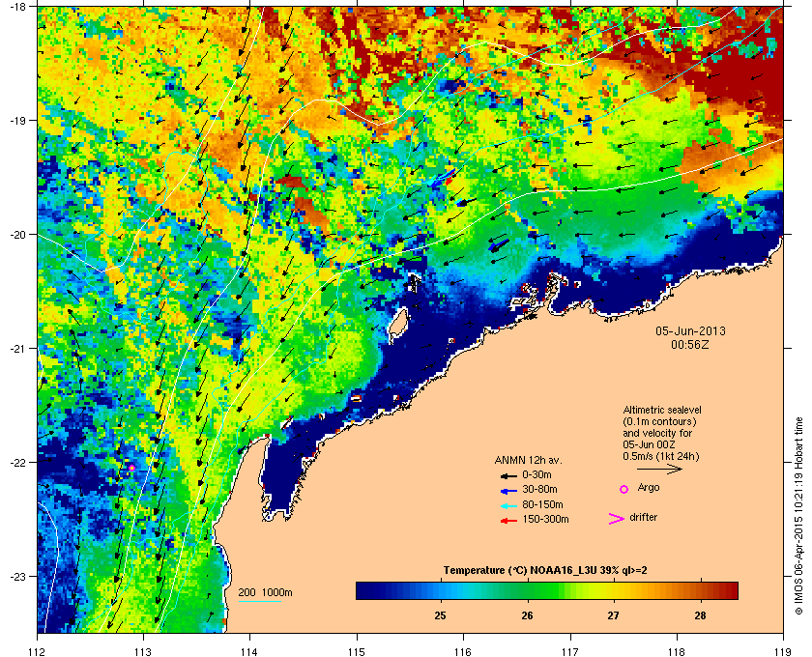Click the cyan 200 1000m isobath line sample

[x=259, y=601]
